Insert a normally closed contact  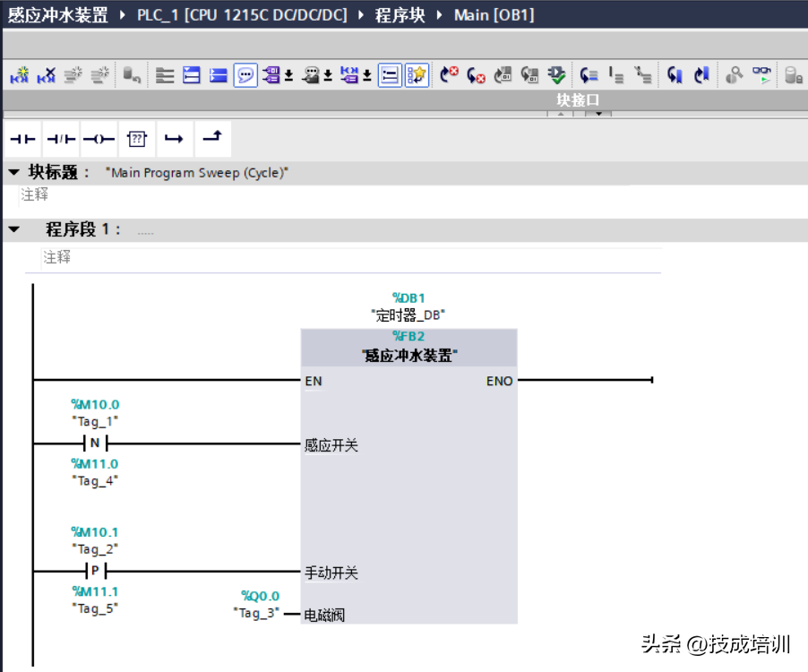tap(61, 139)
